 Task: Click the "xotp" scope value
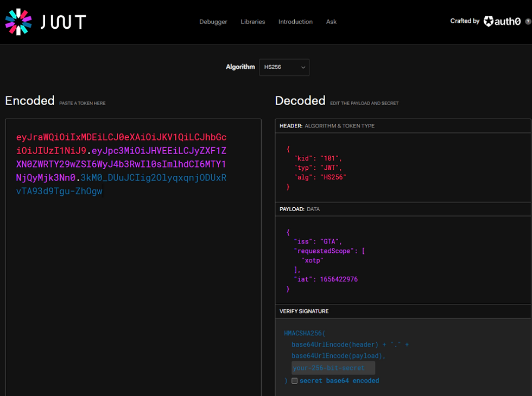[x=313, y=261]
